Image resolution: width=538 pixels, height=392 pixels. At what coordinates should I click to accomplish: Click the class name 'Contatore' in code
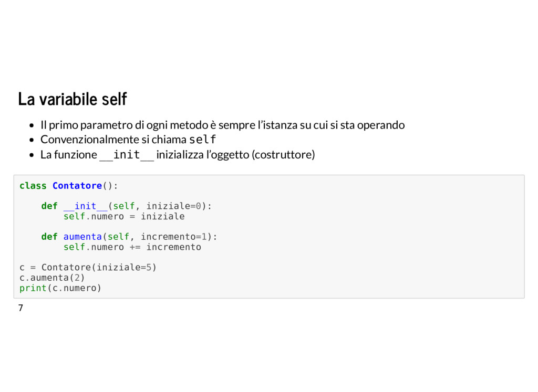coord(77,186)
